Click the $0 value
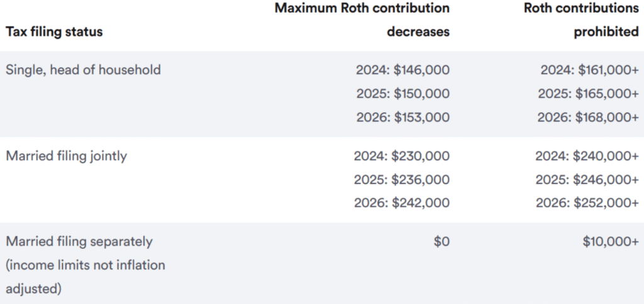Screen dimensions: 644x304 (x=441, y=241)
